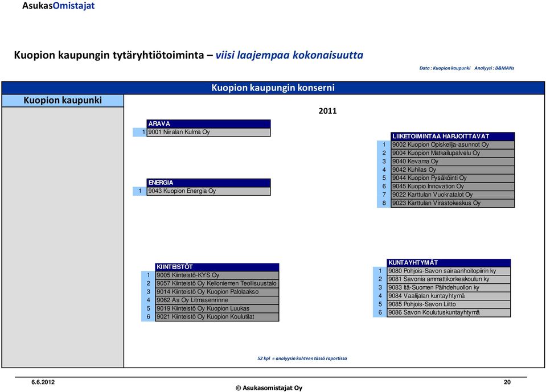Click the 'LIIKETOIMINTAA HARJOITTAVAT' group header
This screenshot has width=546, height=392.
point(453,137)
